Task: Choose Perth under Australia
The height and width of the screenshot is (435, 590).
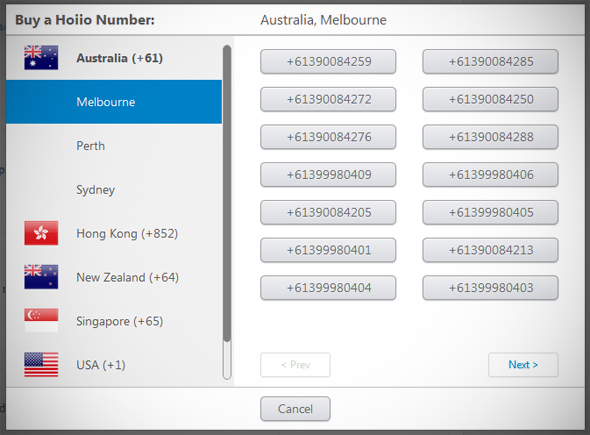Action: 114,146
